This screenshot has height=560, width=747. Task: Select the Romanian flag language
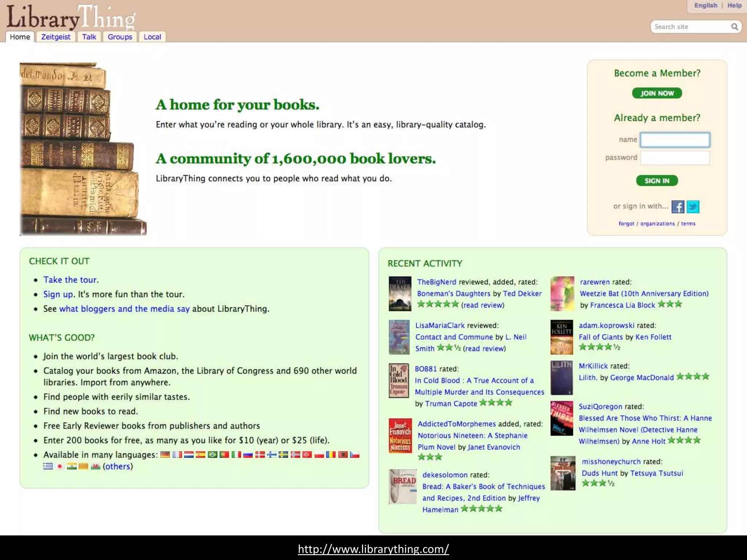click(331, 455)
